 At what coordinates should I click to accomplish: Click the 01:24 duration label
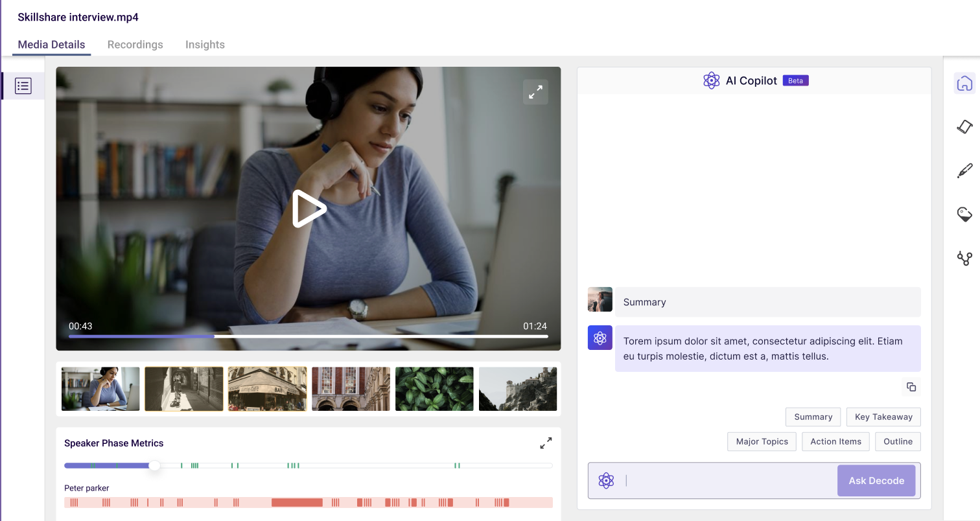pyautogui.click(x=535, y=326)
